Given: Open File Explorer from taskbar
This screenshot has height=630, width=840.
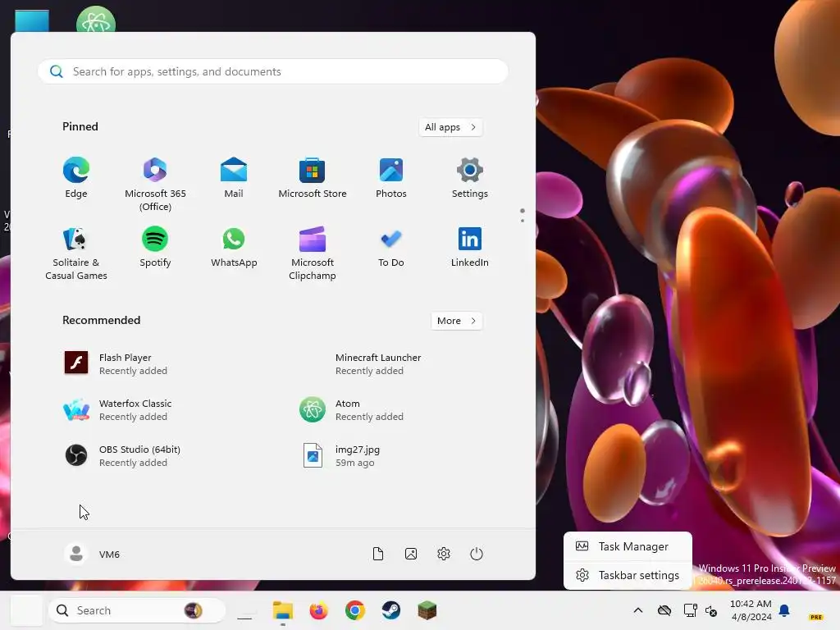Looking at the screenshot, I should 282,610.
